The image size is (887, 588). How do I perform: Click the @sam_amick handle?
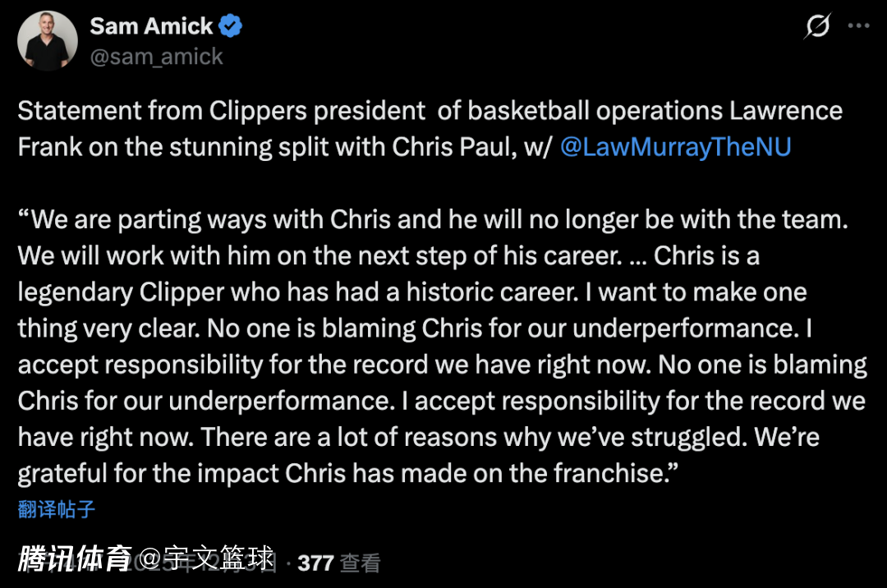click(x=156, y=56)
